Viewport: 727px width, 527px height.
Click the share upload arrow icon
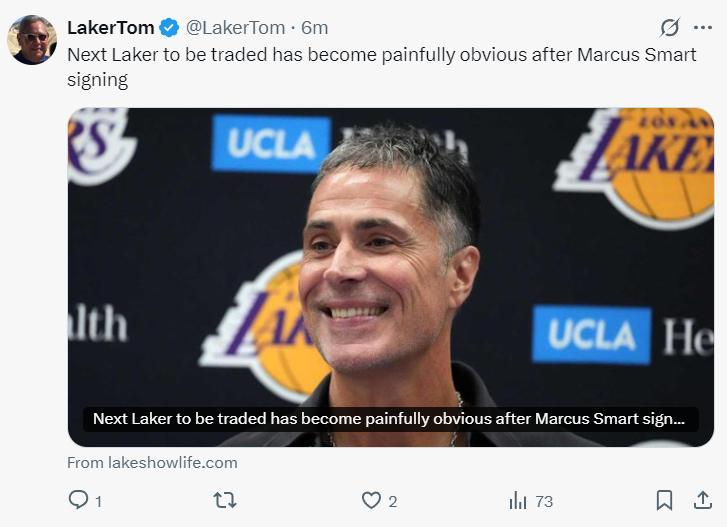tap(703, 500)
